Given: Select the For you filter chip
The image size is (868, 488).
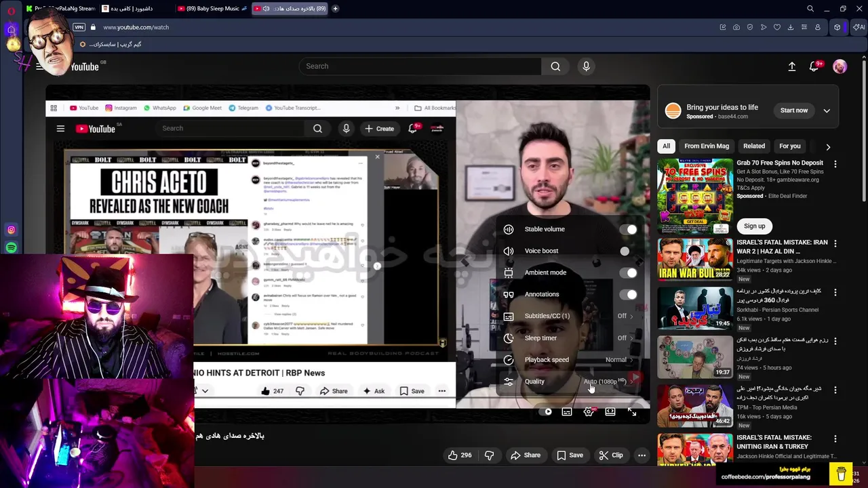Looking at the screenshot, I should pos(789,146).
